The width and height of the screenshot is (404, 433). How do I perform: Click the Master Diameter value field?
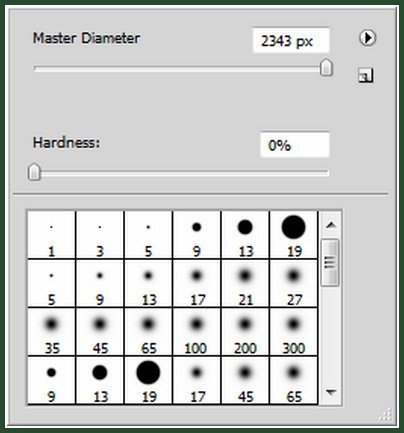[x=291, y=41]
